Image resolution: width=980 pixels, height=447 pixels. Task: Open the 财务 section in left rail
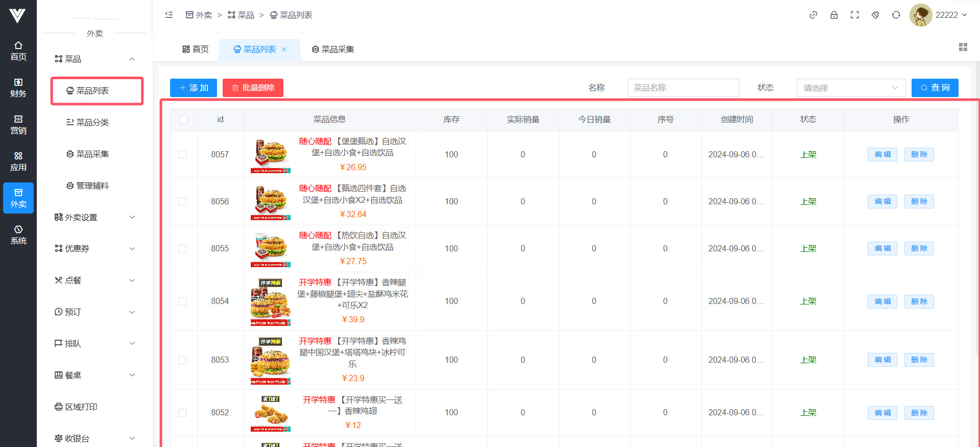coord(18,87)
